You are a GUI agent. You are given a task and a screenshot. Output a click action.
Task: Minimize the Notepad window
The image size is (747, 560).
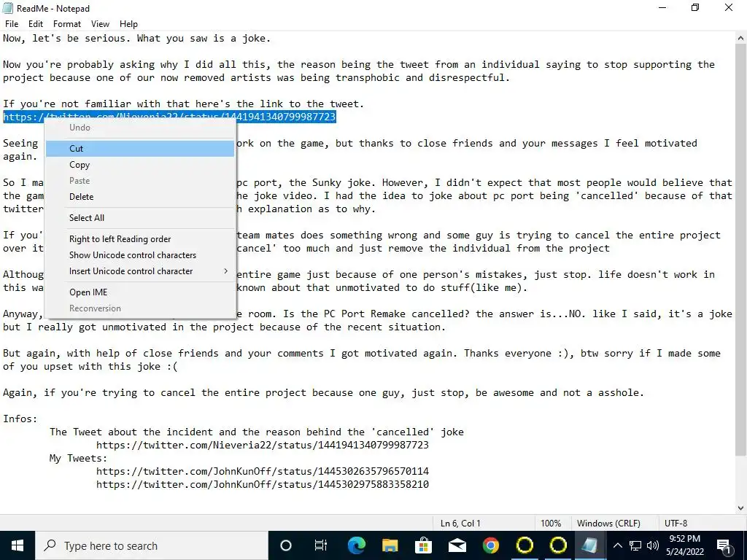(662, 8)
